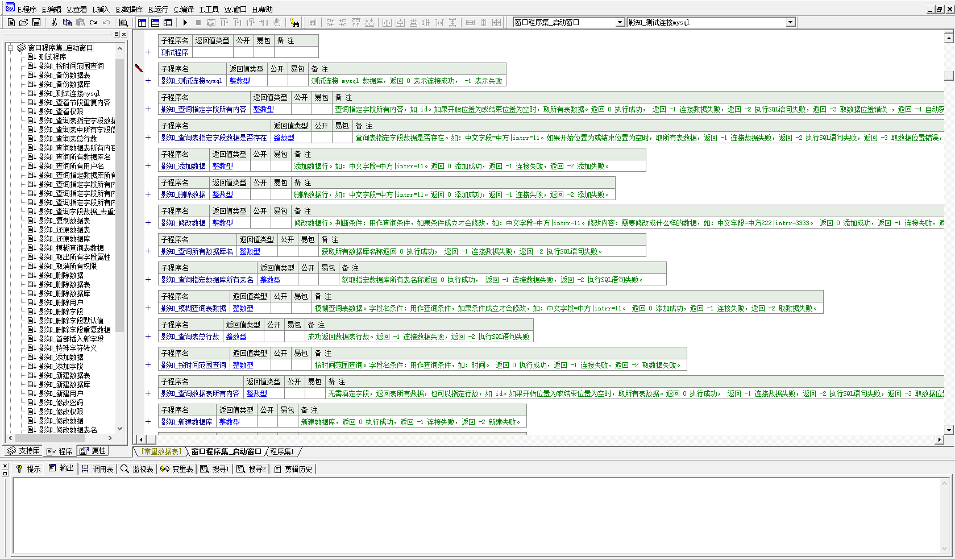The width and height of the screenshot is (955, 560).
Task: Open a file with the folder icon
Action: pos(23,23)
